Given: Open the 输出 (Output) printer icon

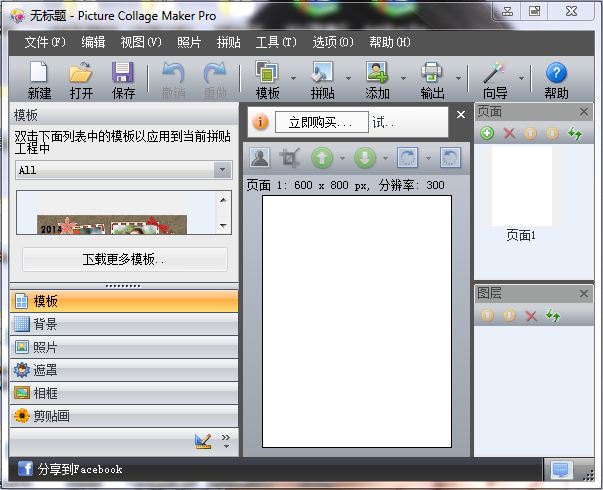Looking at the screenshot, I should pyautogui.click(x=432, y=74).
